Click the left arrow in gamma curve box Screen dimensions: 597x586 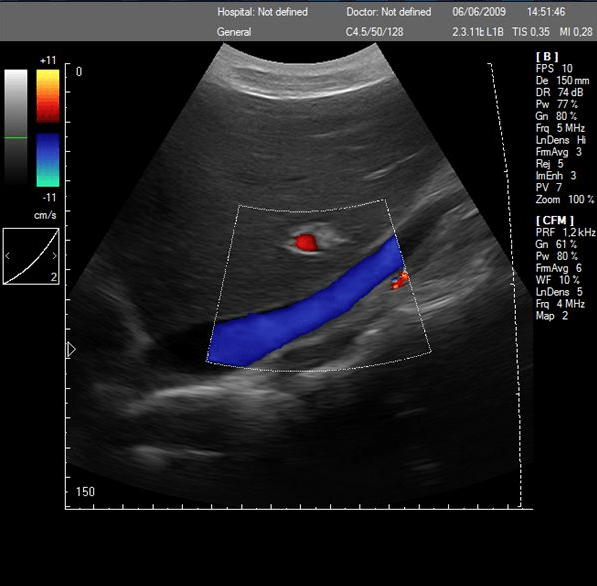click(x=8, y=256)
